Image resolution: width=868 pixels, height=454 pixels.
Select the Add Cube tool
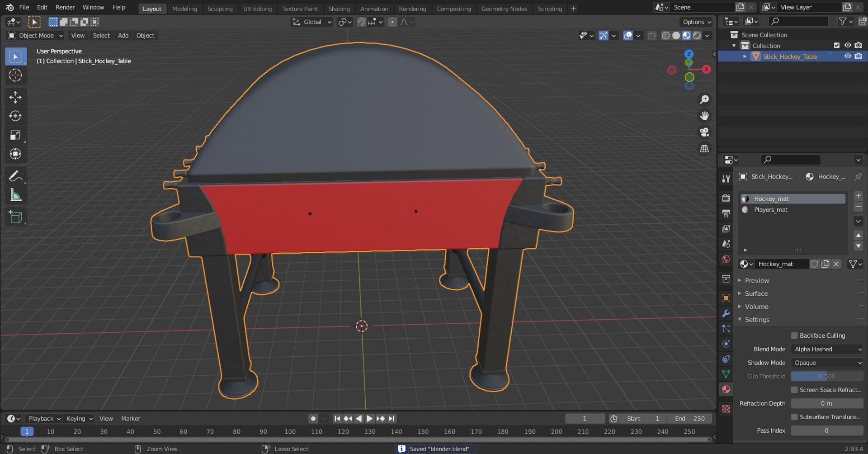click(x=15, y=217)
